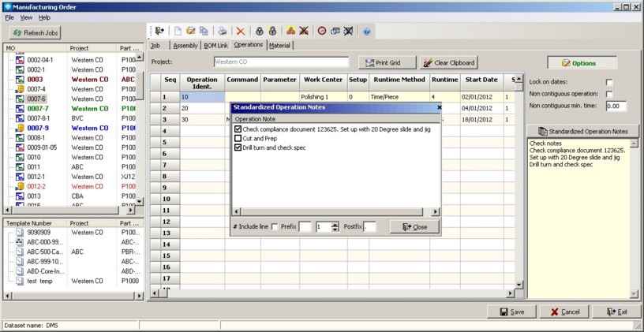Enable the 'Lock on dates' checkbox

coord(608,82)
